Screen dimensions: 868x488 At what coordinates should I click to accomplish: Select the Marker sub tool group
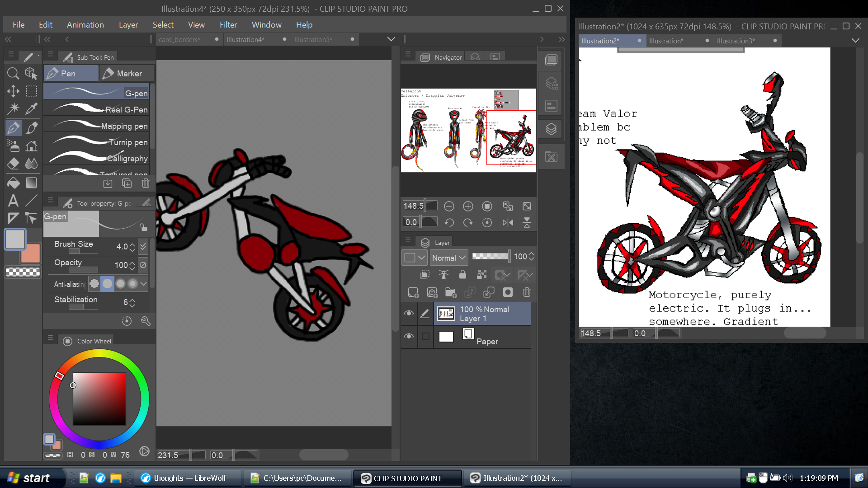[127, 73]
